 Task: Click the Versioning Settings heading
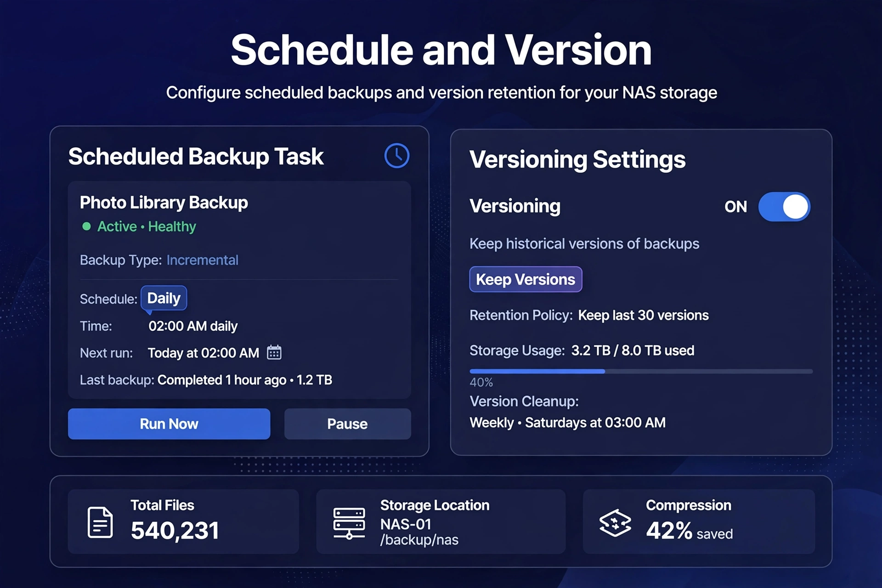[577, 159]
